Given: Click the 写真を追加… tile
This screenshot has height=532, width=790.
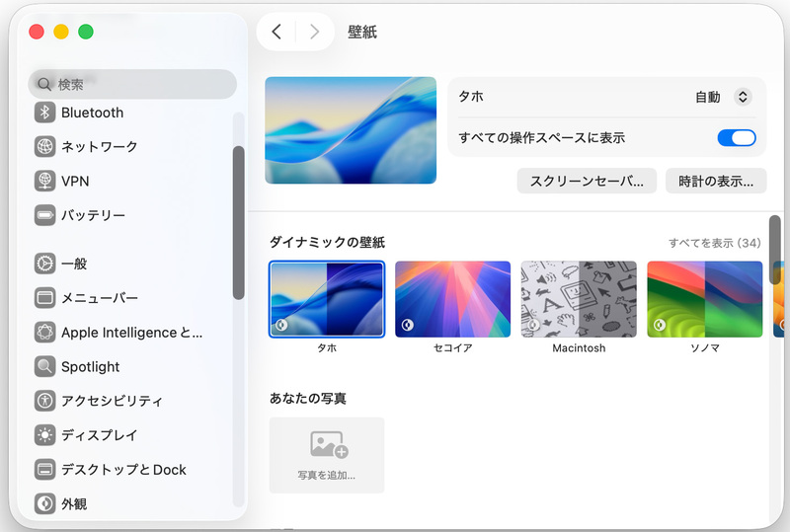Looking at the screenshot, I should [327, 455].
